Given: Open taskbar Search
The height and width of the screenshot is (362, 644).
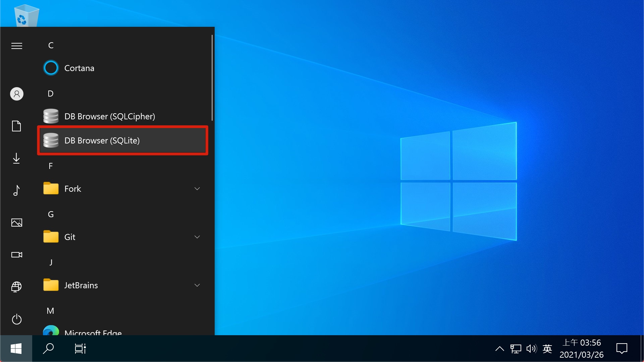Looking at the screenshot, I should point(48,349).
